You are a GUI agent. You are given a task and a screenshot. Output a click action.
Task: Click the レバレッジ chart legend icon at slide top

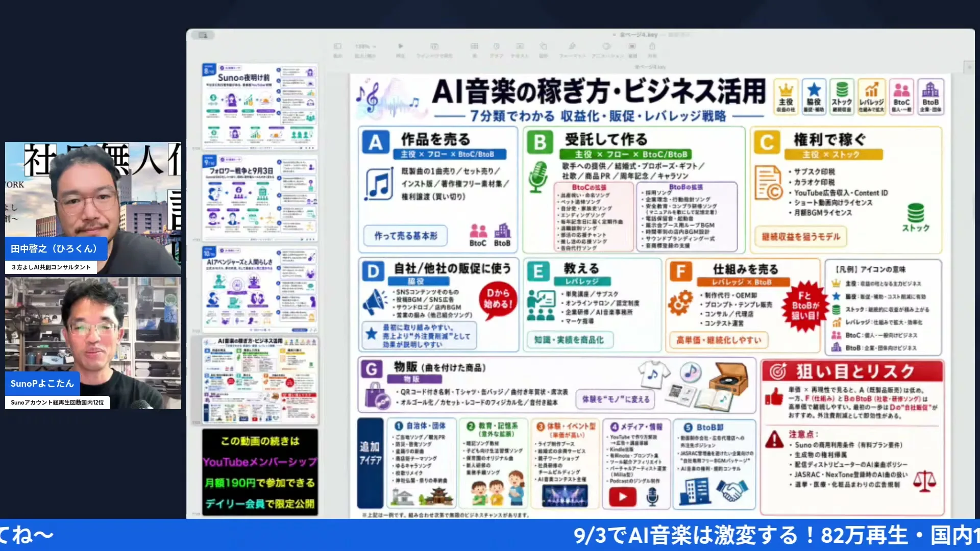point(871,96)
